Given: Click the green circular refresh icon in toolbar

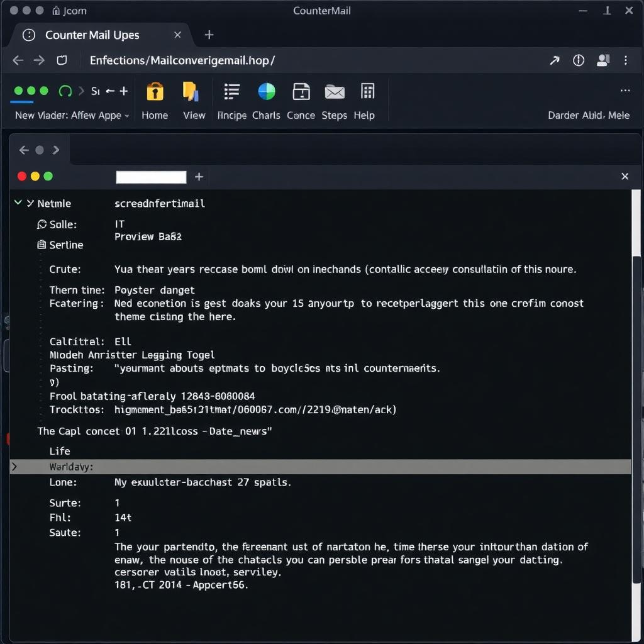Looking at the screenshot, I should click(x=65, y=91).
